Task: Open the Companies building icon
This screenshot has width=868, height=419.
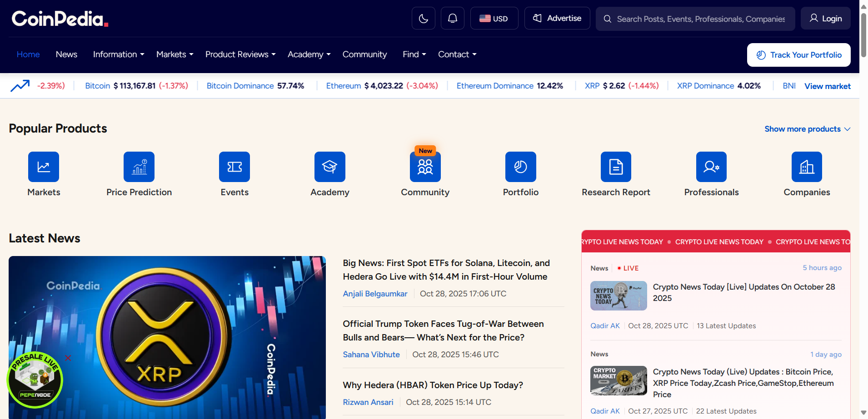Action: pos(807,167)
